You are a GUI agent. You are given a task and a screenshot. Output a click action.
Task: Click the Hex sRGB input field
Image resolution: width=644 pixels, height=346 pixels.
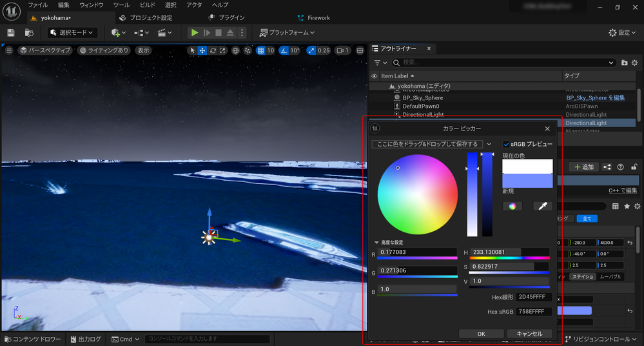pos(534,311)
